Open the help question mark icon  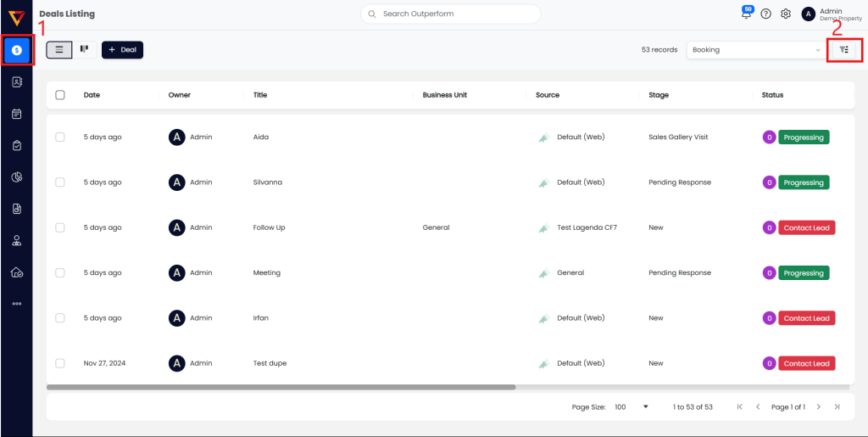[766, 14]
